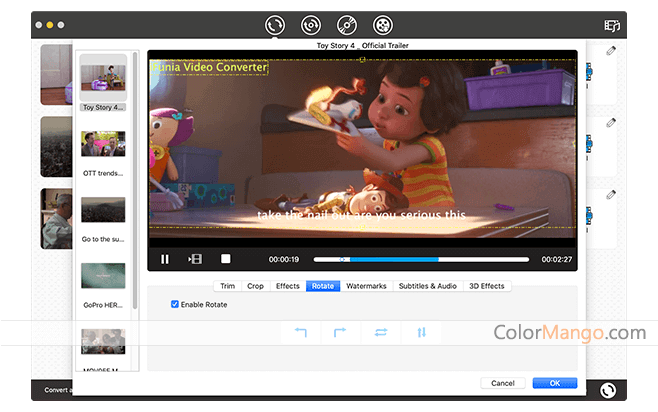658x412 pixels.
Task: Click the second pencil edit icon in background window
Action: coord(611,123)
